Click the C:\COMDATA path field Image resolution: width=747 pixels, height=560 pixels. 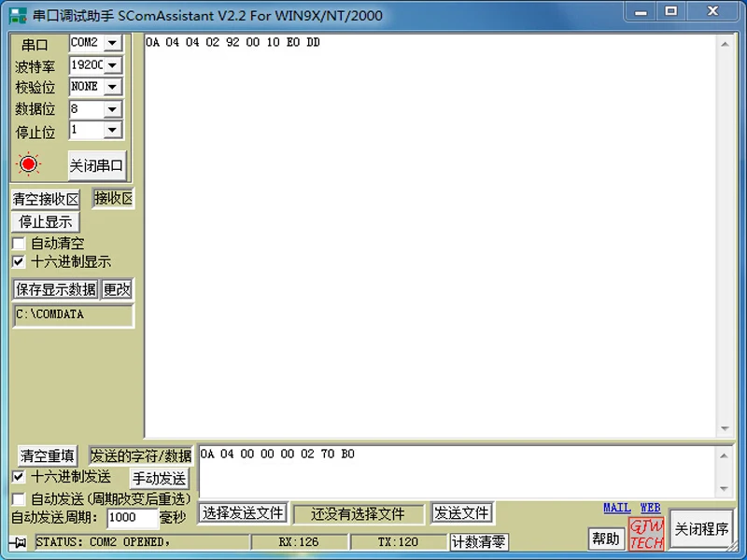pyautogui.click(x=74, y=315)
